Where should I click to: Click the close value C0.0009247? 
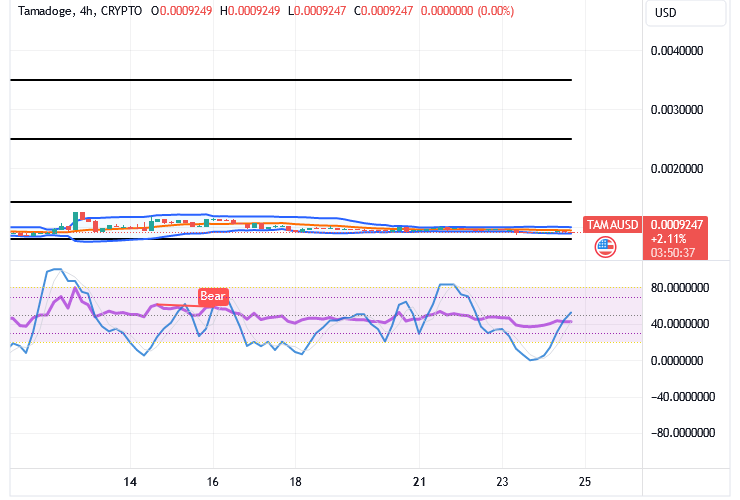pos(383,11)
